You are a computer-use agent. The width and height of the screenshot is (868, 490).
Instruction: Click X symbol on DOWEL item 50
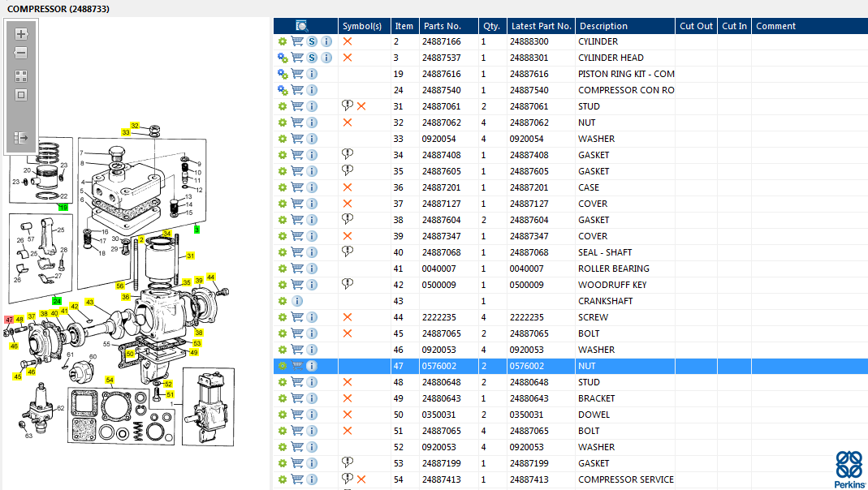coord(347,415)
